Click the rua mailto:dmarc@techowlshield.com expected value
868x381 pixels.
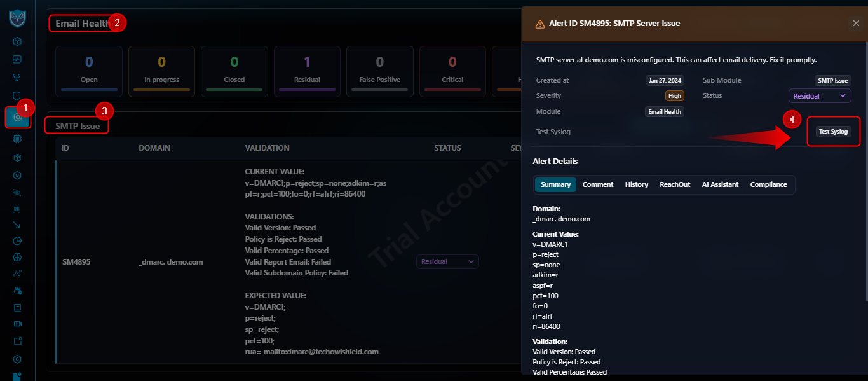pos(311,352)
